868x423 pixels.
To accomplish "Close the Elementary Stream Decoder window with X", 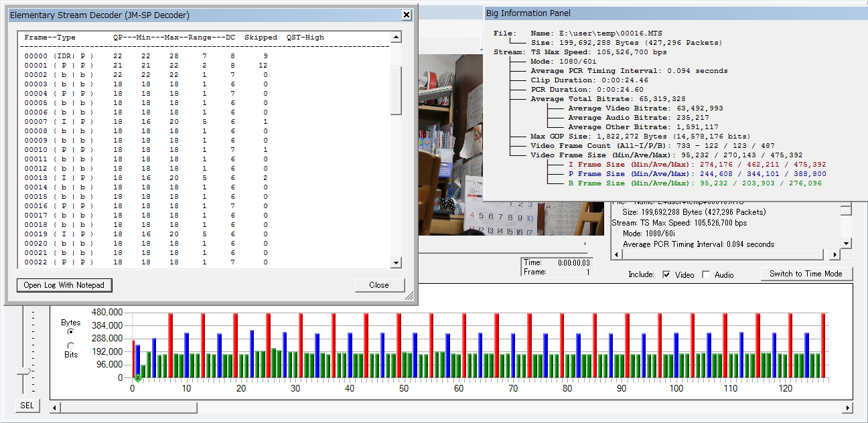I will (x=407, y=15).
